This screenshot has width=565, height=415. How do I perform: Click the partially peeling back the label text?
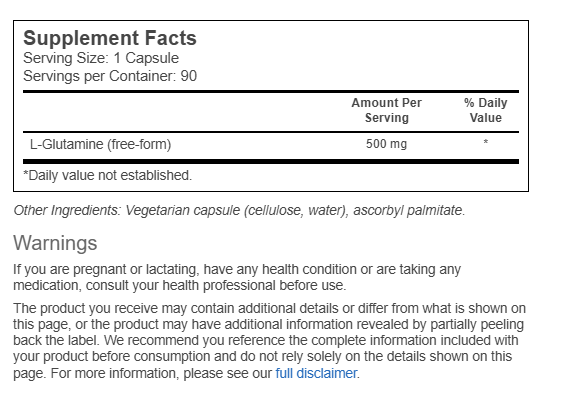tap(268, 332)
